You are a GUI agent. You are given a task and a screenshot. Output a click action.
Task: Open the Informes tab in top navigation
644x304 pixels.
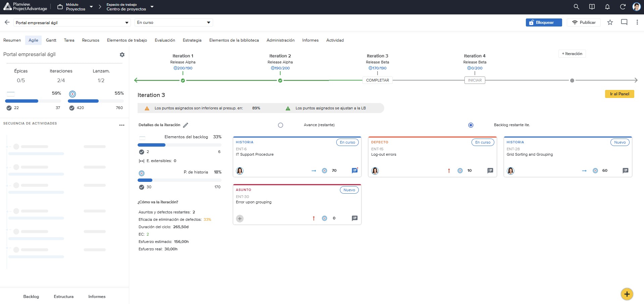[310, 40]
